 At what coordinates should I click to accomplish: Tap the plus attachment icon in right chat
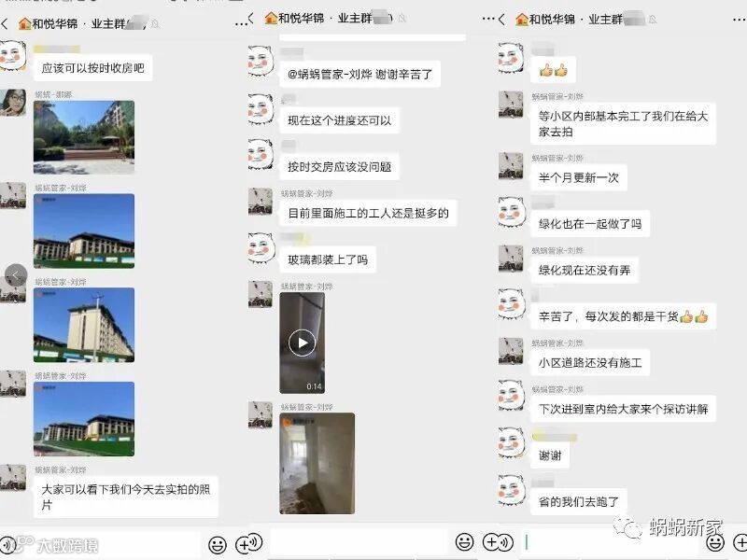(x=740, y=542)
